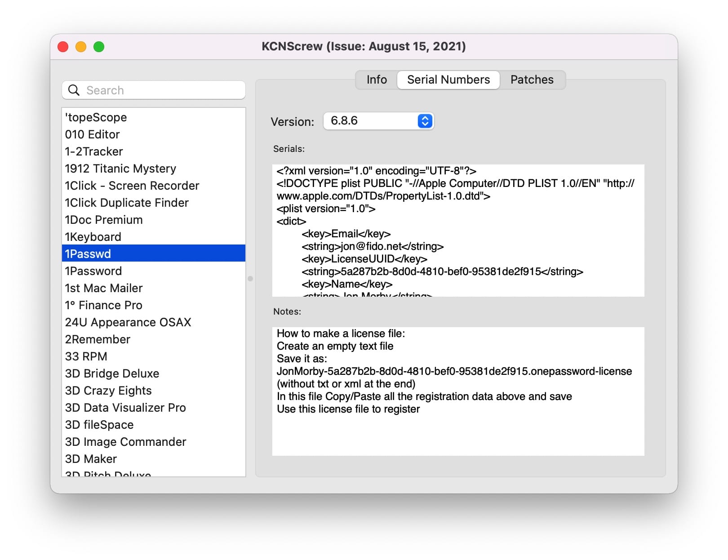Click "(without txt or xml at the end)"
This screenshot has width=728, height=560.
[x=346, y=384]
